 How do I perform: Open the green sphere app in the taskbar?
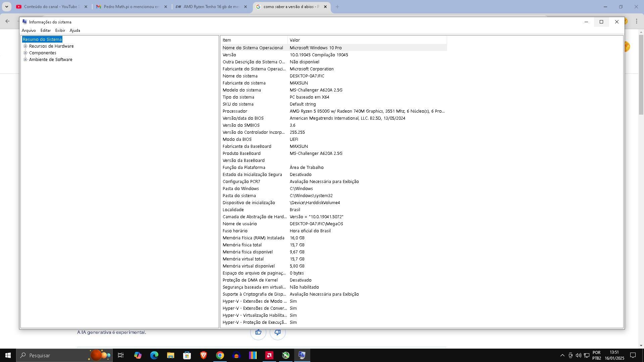(x=285, y=355)
